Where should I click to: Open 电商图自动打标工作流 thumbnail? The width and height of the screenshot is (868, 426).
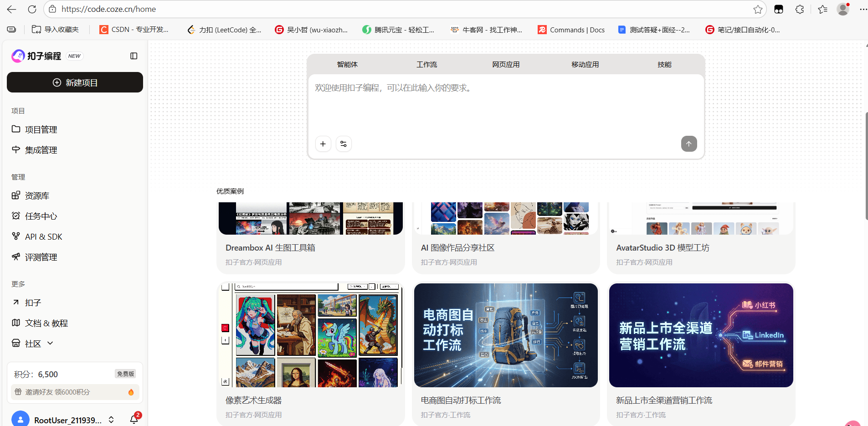pyautogui.click(x=506, y=335)
